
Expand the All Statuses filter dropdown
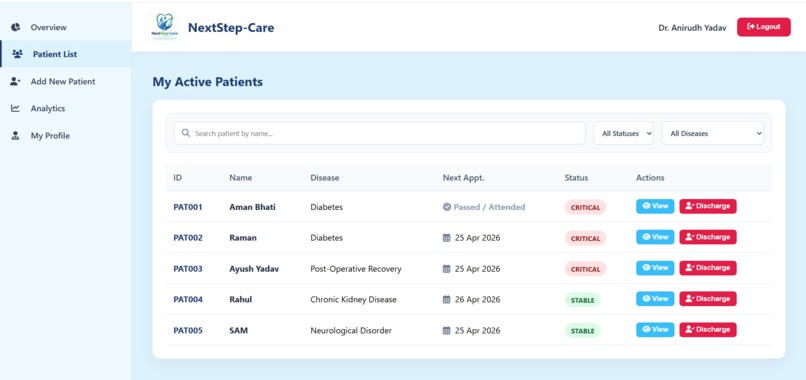tap(624, 133)
